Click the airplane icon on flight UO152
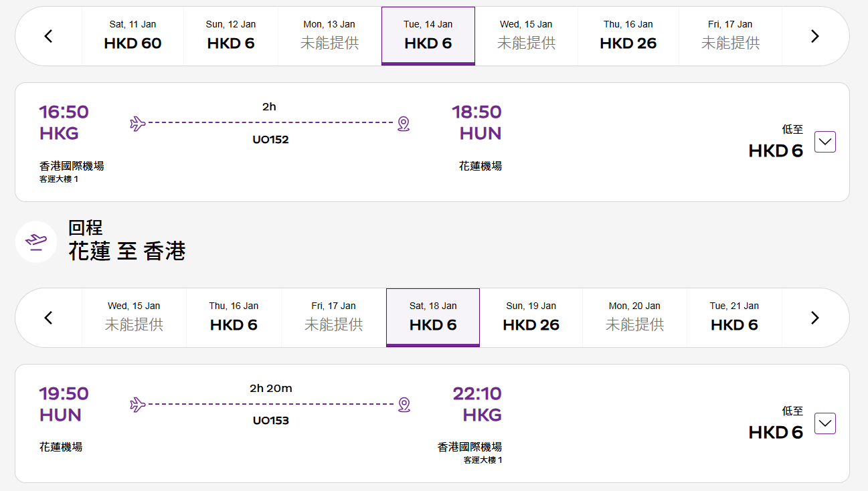The image size is (868, 491). 138,123
